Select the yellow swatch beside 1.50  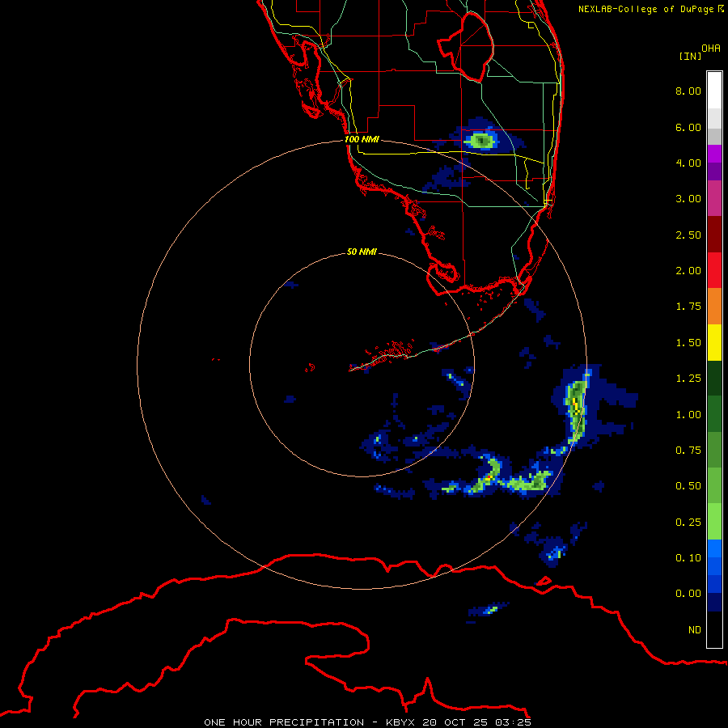pyautogui.click(x=714, y=342)
